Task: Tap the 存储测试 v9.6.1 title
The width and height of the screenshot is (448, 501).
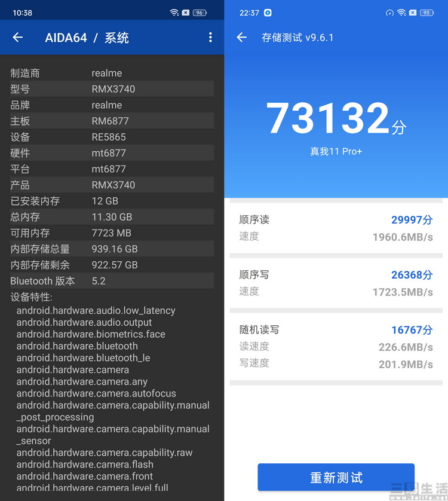Action: (x=297, y=38)
